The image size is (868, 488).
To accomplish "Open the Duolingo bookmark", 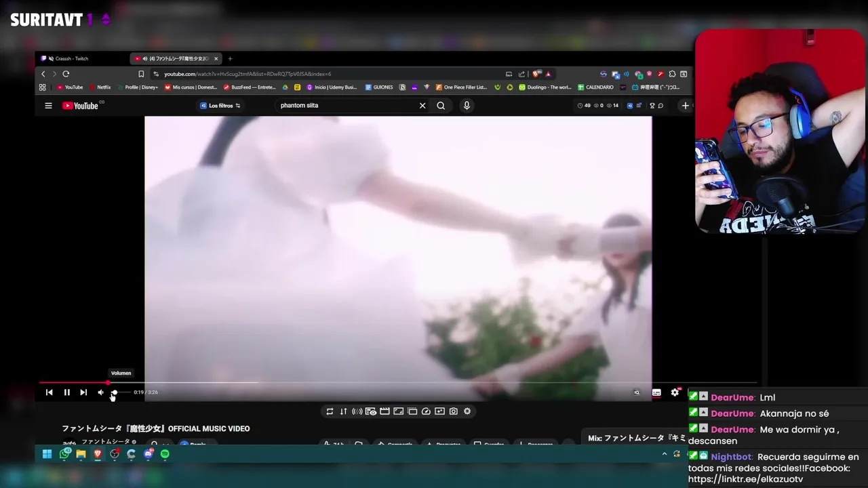I will coord(546,87).
